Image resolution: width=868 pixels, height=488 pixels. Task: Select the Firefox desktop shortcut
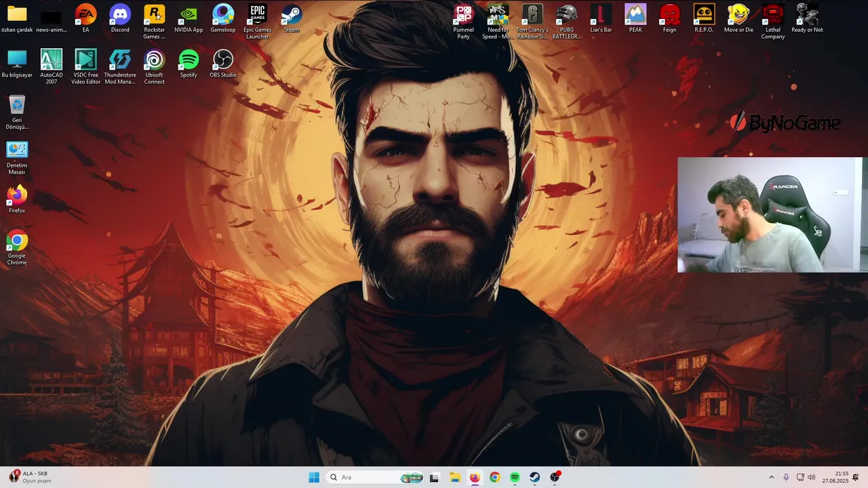point(17,200)
